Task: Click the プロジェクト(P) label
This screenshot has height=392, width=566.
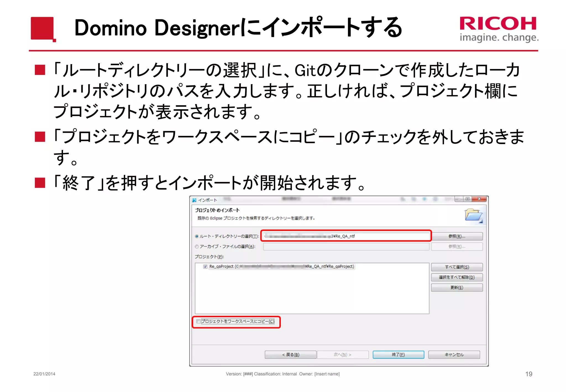Action: [x=209, y=257]
